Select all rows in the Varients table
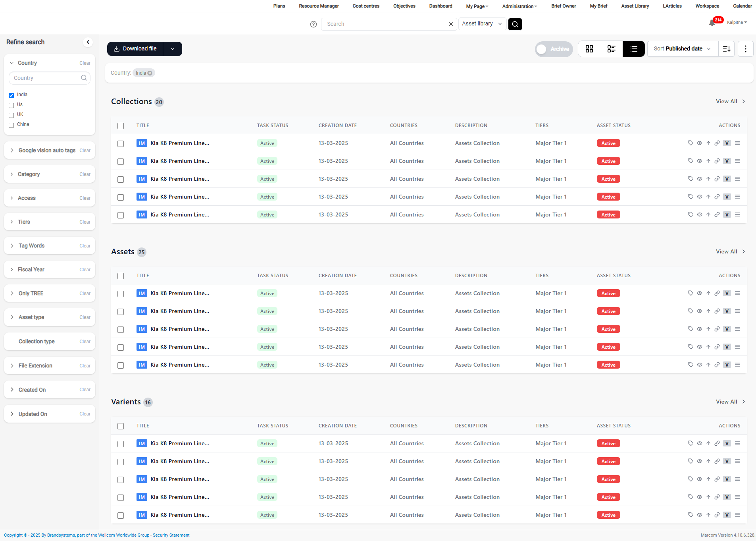 (121, 426)
